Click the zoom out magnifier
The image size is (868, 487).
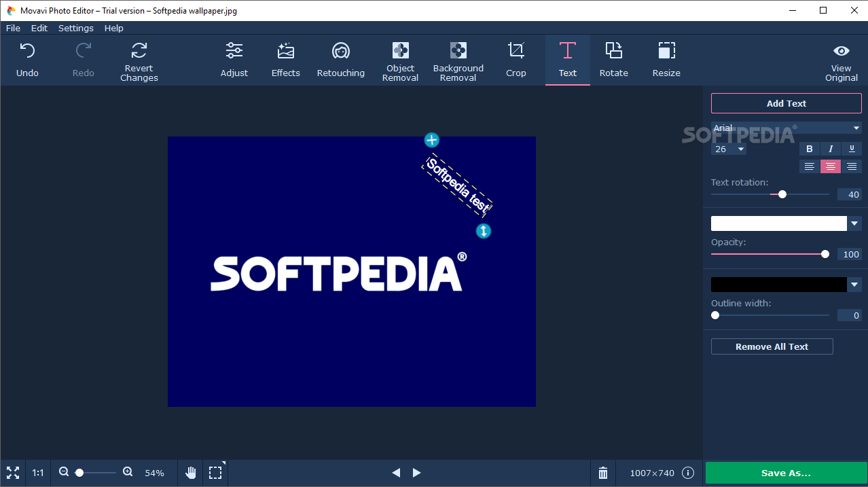point(64,472)
